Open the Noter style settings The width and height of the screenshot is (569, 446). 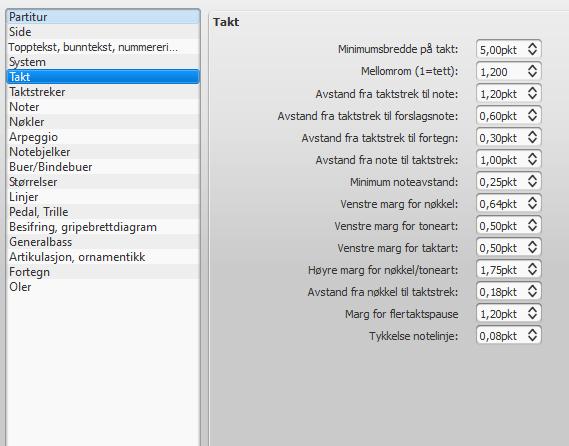coord(103,107)
